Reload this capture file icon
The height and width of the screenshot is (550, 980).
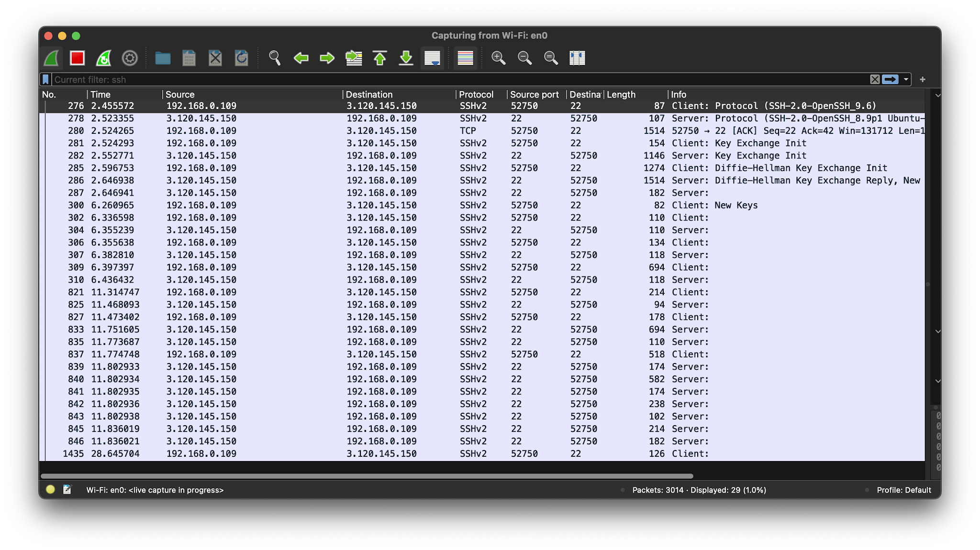(242, 58)
